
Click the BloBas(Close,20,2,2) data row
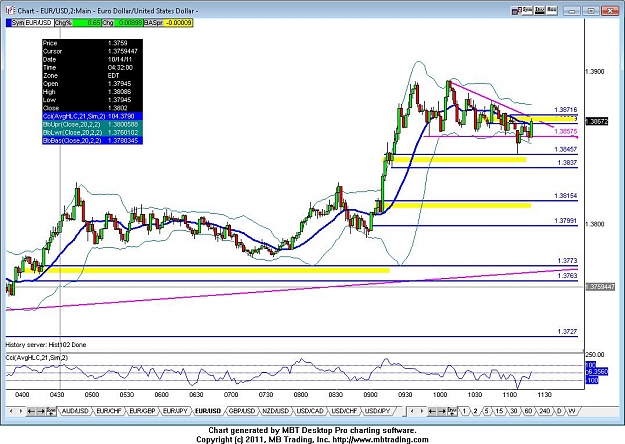92,140
